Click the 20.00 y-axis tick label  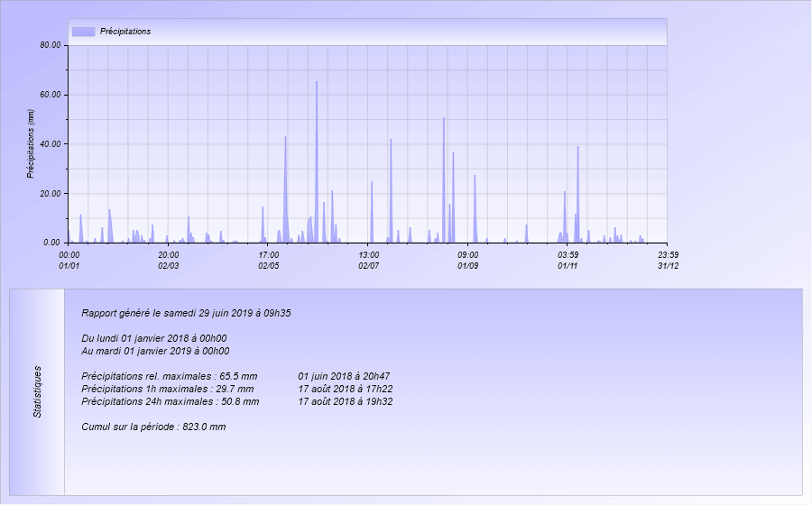point(51,194)
